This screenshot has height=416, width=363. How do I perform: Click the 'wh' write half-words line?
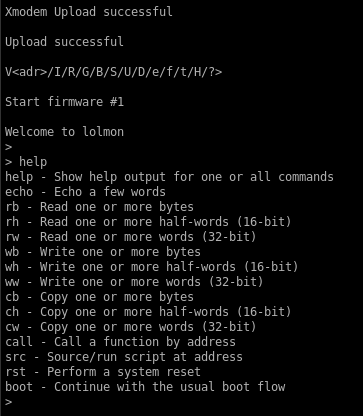click(152, 267)
